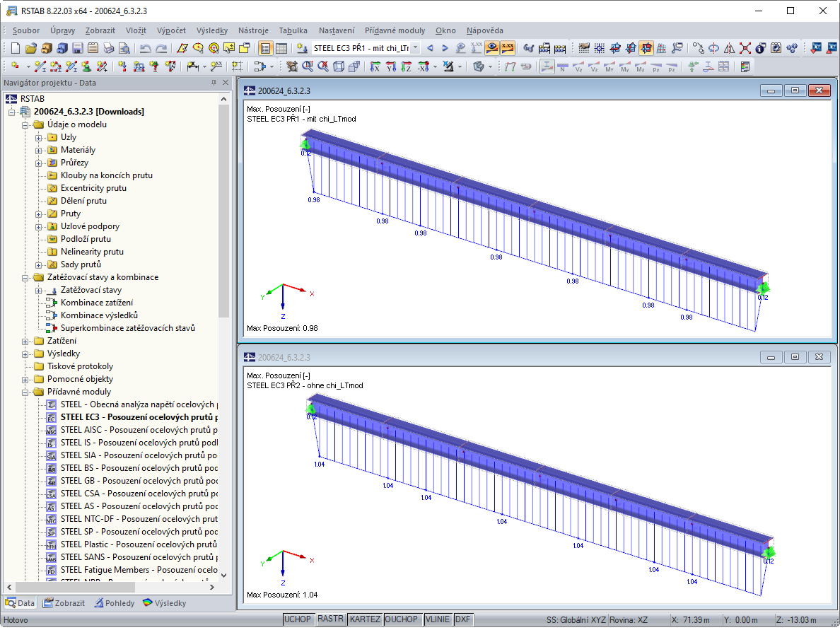This screenshot has height=630, width=840.
Task: Show torsional moment MT diagram
Action: pos(609,66)
